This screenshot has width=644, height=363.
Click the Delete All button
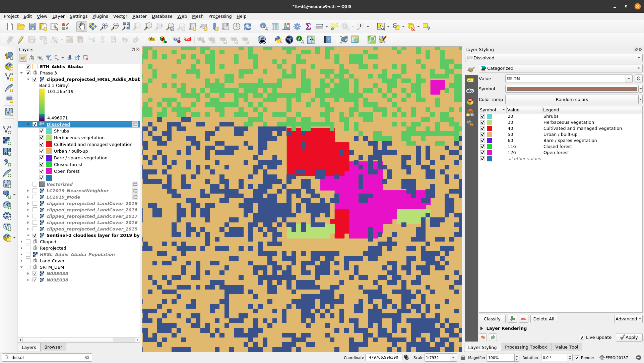pyautogui.click(x=543, y=319)
